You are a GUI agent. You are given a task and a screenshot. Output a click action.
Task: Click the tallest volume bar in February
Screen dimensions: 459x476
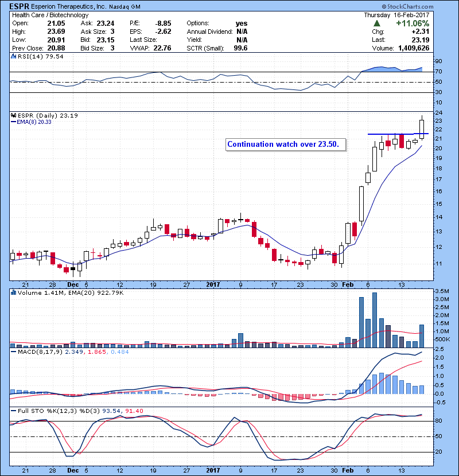[x=375, y=320]
